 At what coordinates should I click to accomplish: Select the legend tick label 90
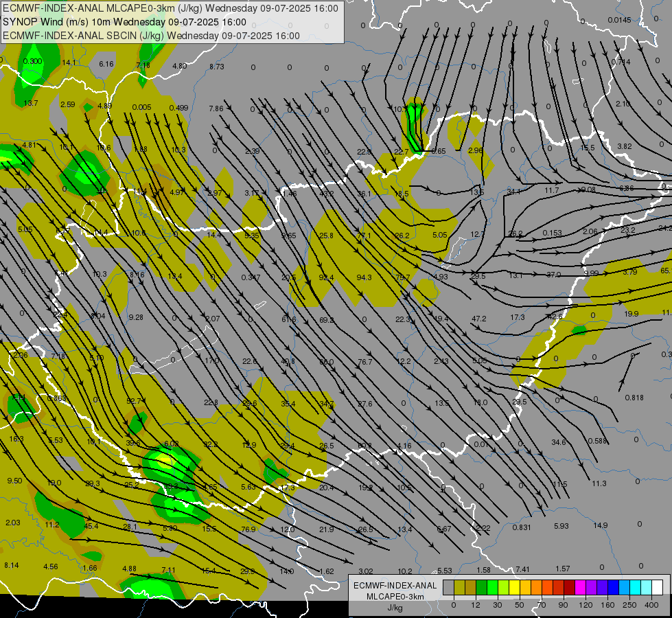[563, 605]
